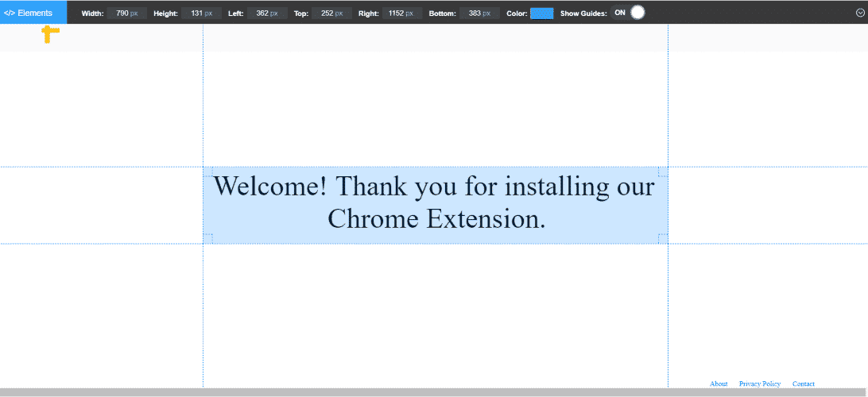Open the Elements tab in the toolbar
This screenshot has height=397, width=868.
pyautogui.click(x=33, y=13)
